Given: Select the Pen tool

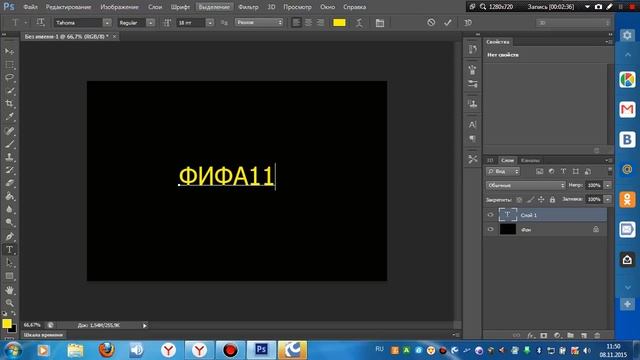Looking at the screenshot, I should click(x=9, y=236).
